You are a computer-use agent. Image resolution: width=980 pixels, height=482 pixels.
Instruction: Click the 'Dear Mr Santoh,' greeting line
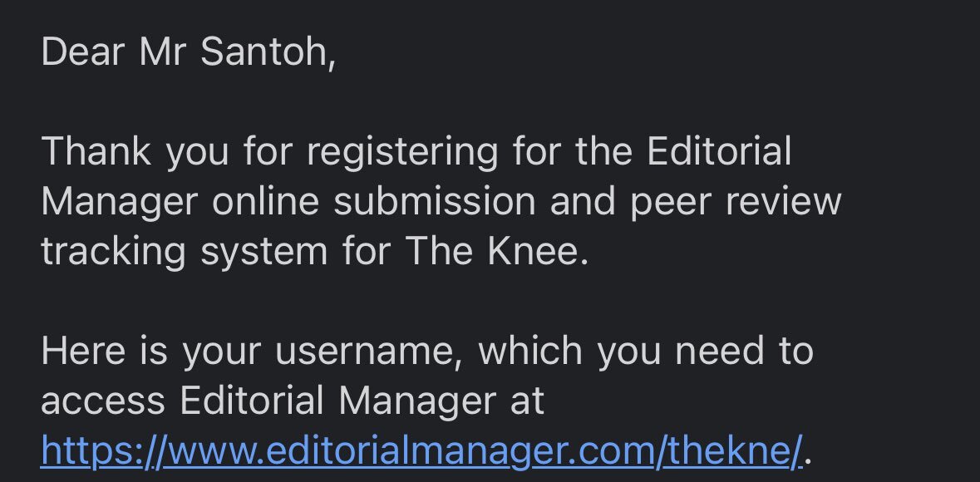click(188, 52)
